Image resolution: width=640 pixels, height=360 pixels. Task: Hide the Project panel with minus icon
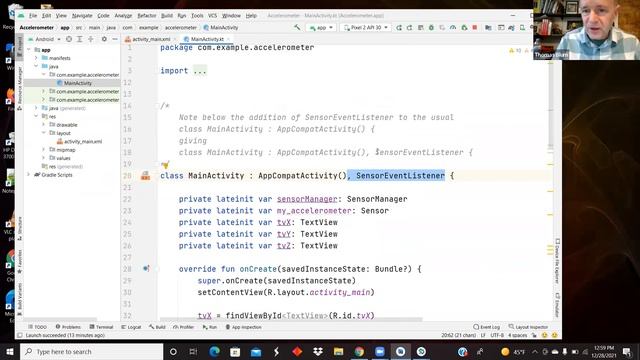click(x=115, y=39)
